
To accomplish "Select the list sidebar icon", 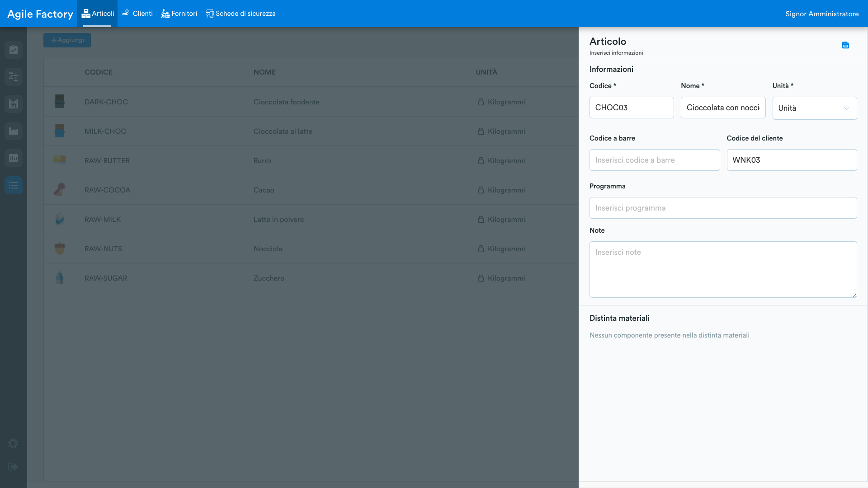I will tap(14, 185).
